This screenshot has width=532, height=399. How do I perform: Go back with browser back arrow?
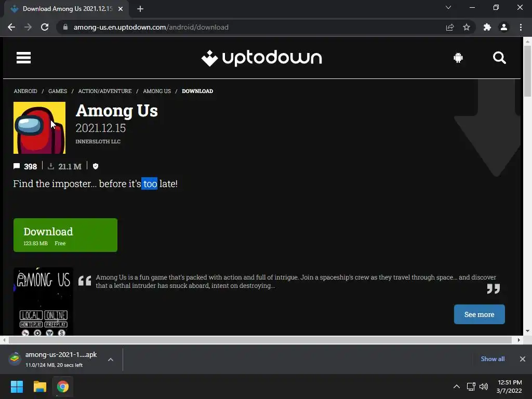(11, 27)
